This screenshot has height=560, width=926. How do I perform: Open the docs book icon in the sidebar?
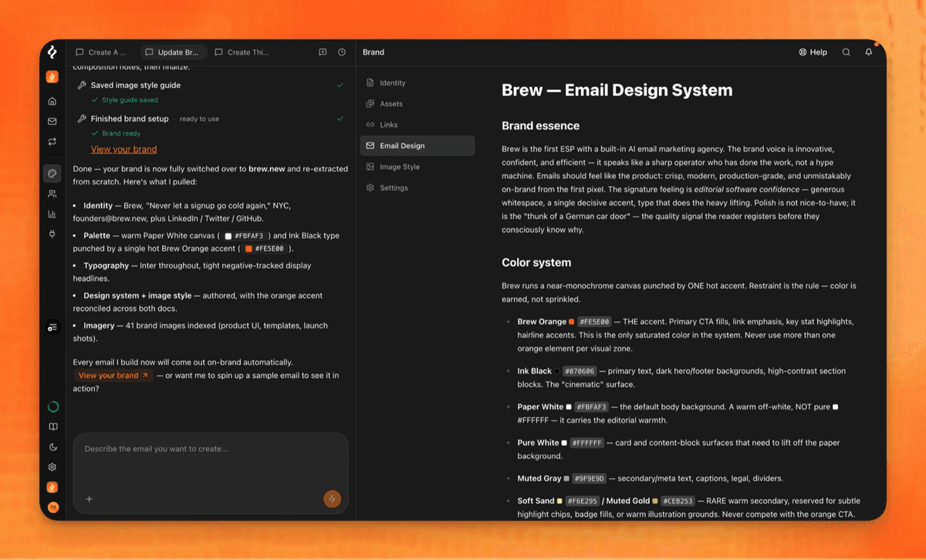click(x=52, y=427)
